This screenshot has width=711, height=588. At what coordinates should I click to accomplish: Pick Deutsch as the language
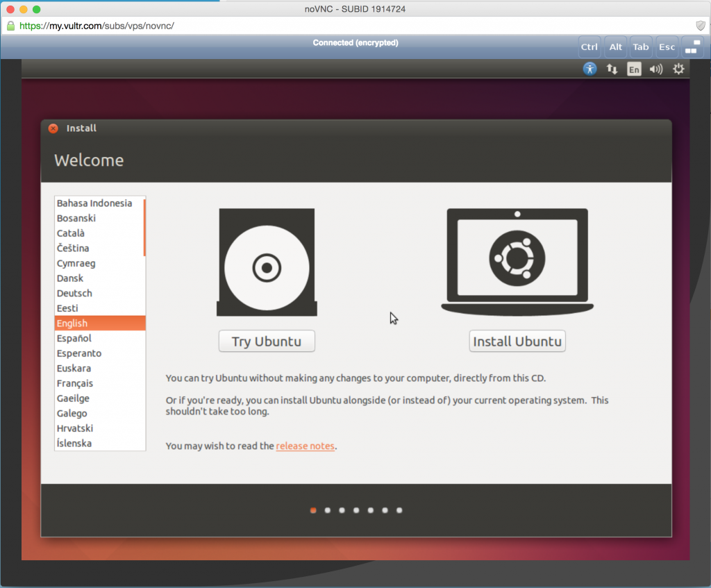[x=99, y=293]
